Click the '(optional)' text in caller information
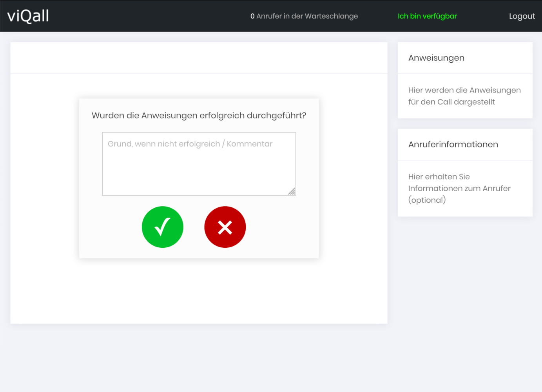Screen dimensions: 542x392 tap(427, 200)
